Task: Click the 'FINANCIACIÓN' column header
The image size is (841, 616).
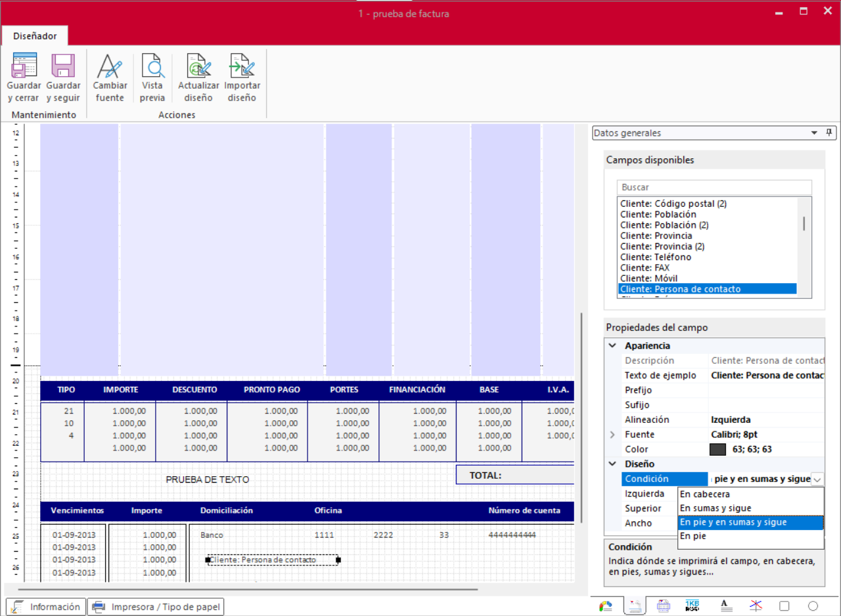Action: click(417, 390)
